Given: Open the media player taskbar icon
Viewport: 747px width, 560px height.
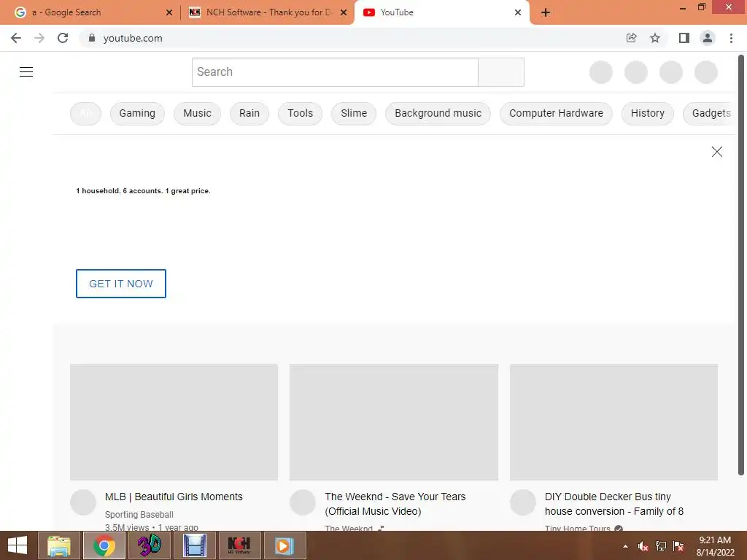Looking at the screenshot, I should tap(285, 545).
